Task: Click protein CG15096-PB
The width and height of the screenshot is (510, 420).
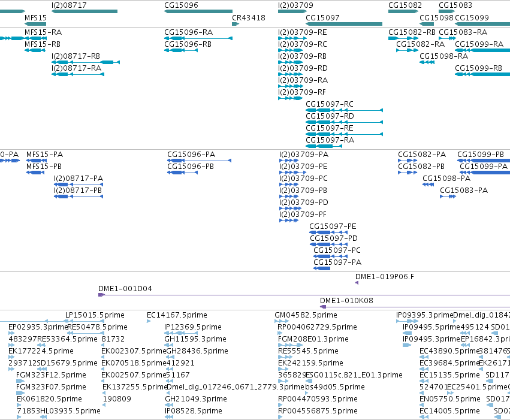Action: tap(182, 173)
